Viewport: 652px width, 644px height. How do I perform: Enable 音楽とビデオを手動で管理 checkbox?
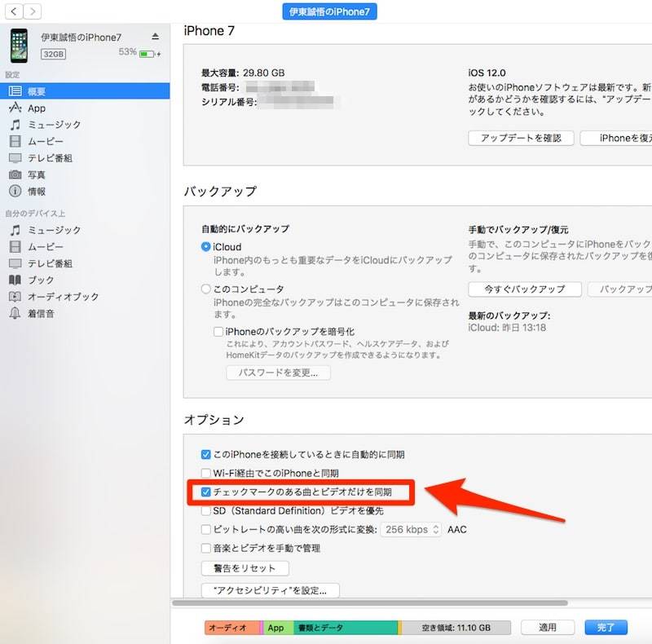click(x=206, y=548)
